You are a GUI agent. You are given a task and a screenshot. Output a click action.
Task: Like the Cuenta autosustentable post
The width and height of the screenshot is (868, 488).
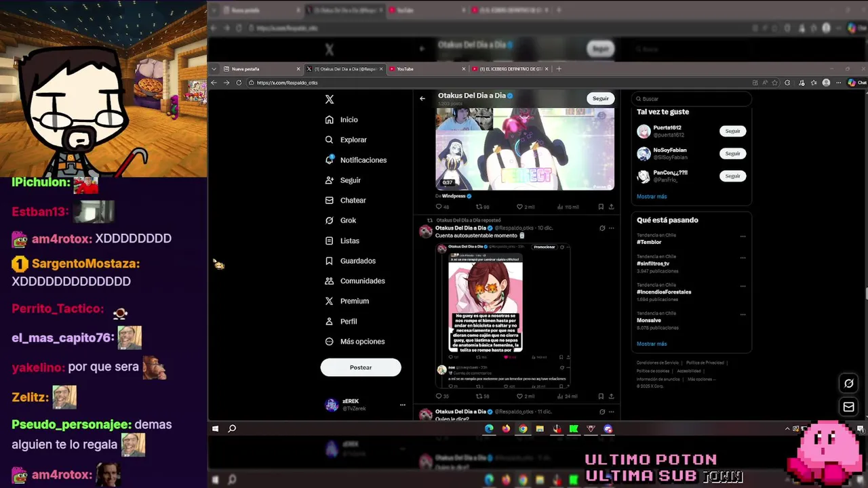click(526, 396)
